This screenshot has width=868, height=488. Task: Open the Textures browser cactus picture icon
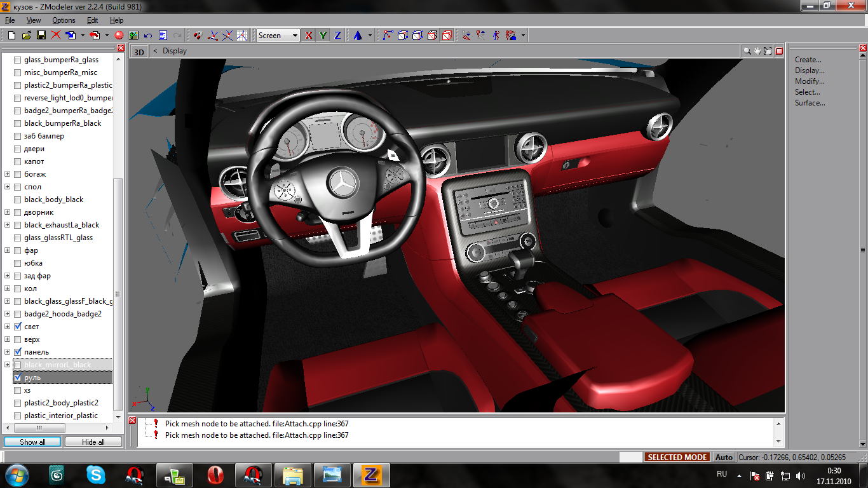click(x=133, y=36)
